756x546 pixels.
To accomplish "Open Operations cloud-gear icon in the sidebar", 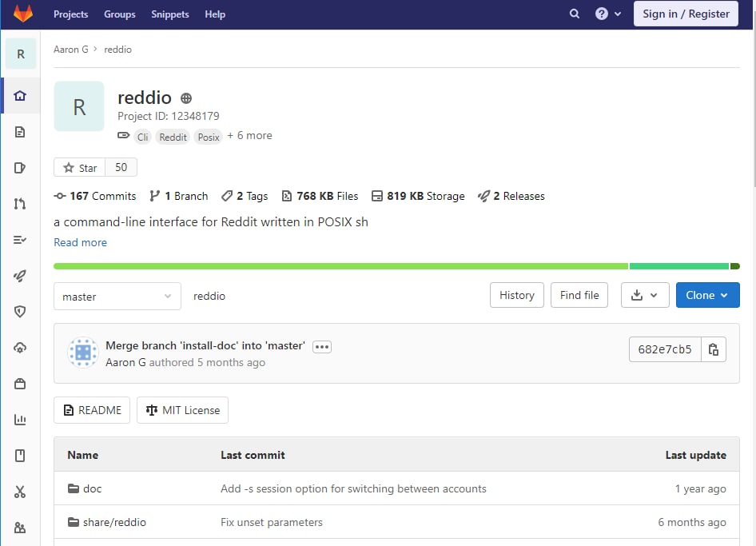I will tap(20, 348).
